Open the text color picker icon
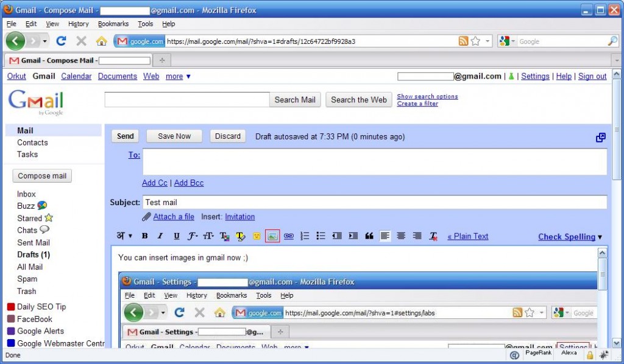 [x=224, y=236]
